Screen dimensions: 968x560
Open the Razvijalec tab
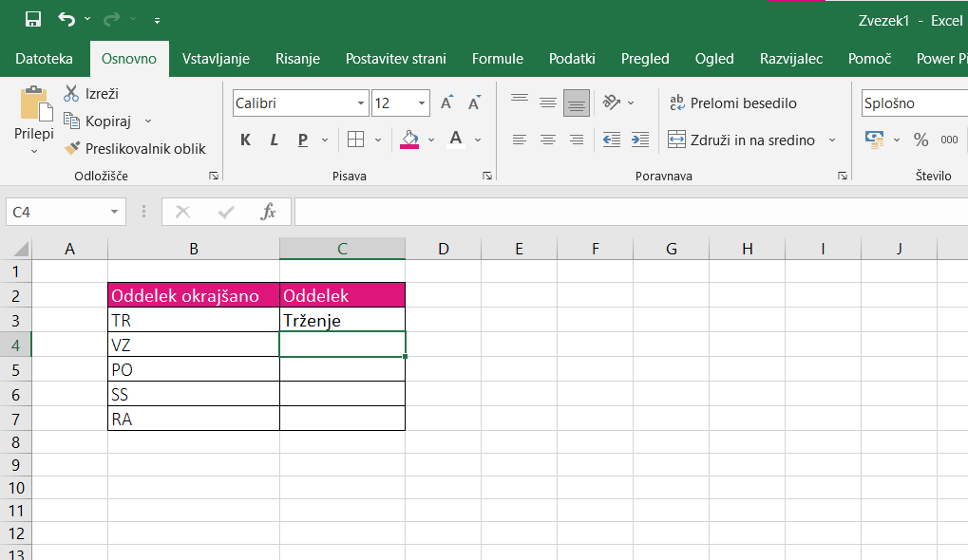[790, 59]
